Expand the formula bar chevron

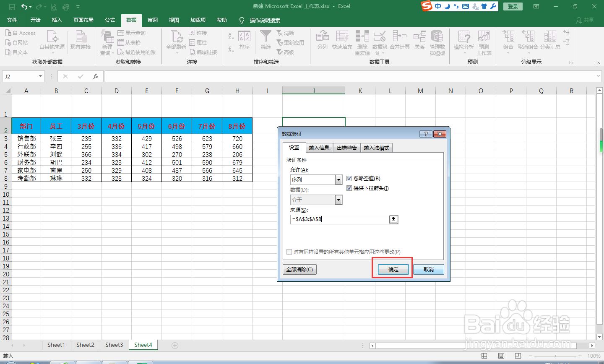pos(599,76)
